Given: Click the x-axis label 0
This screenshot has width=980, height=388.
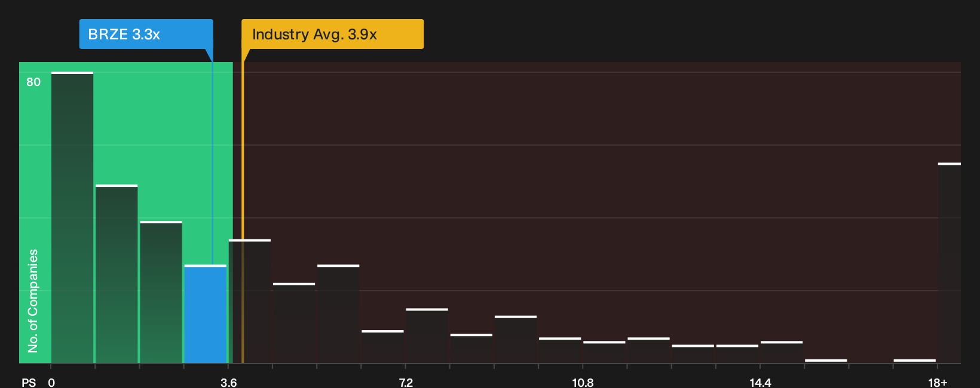Looking at the screenshot, I should coord(51,383).
